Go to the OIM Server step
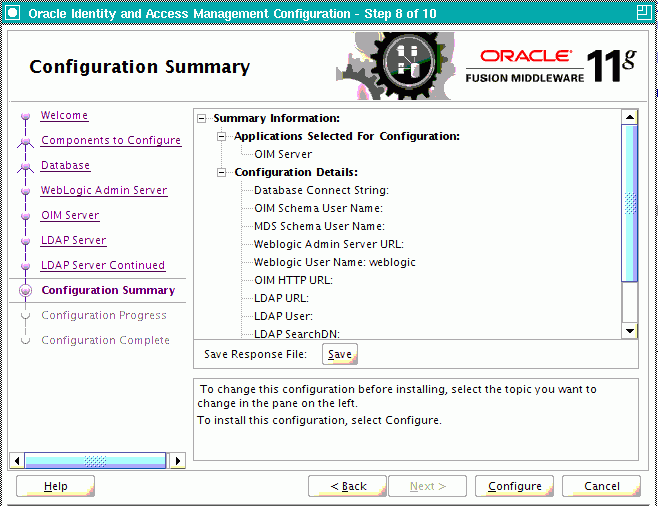658x506 pixels. 70,215
